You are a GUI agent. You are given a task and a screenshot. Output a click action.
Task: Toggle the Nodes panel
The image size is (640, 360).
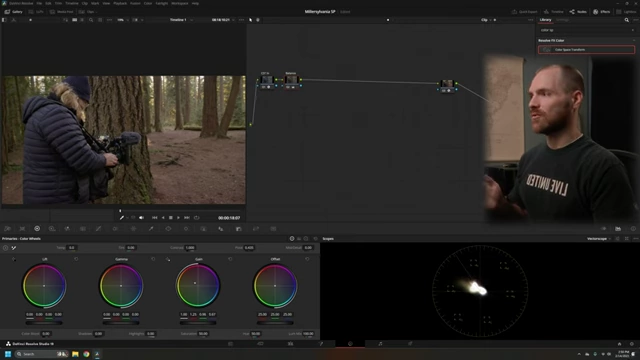coord(578,11)
